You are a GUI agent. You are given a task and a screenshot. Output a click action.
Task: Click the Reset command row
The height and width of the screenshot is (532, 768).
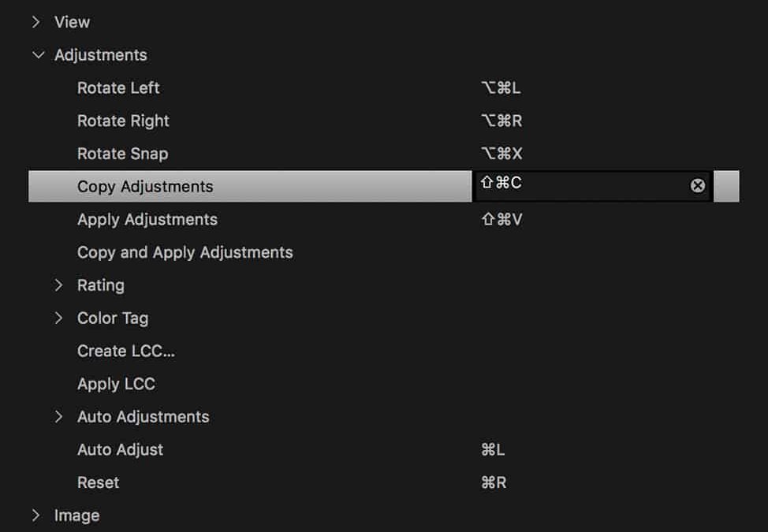pyautogui.click(x=98, y=483)
